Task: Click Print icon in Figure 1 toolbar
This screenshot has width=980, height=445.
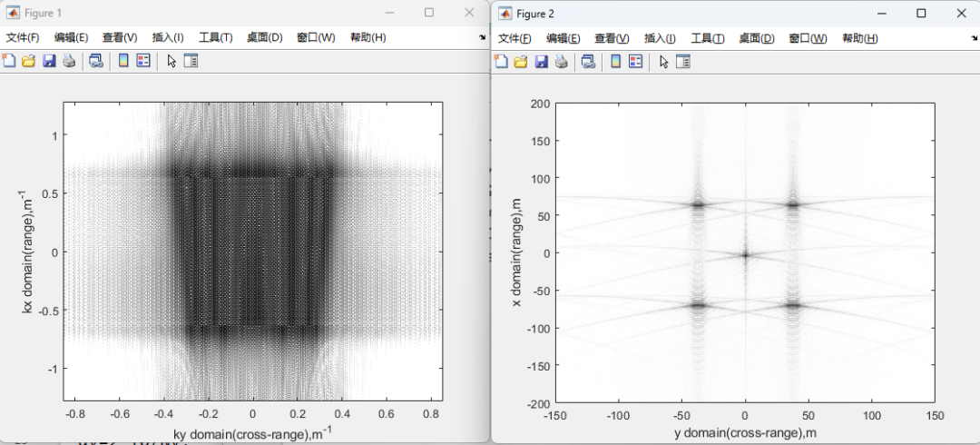Action: click(x=69, y=61)
